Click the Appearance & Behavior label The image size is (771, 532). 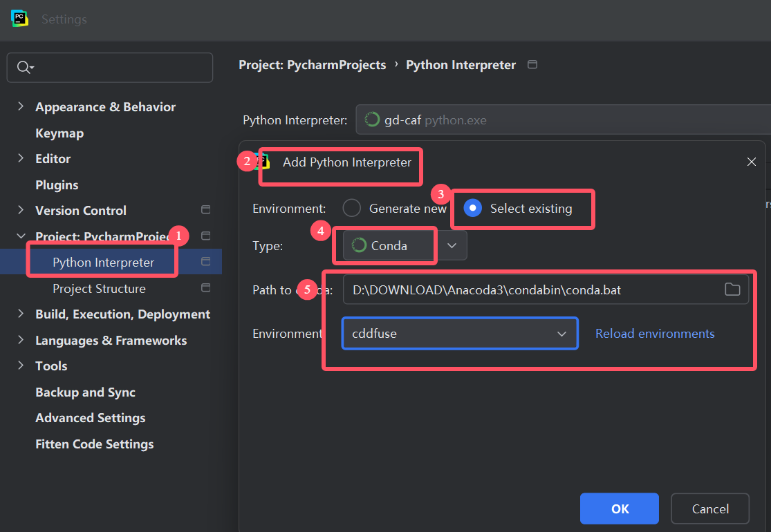pyautogui.click(x=105, y=107)
